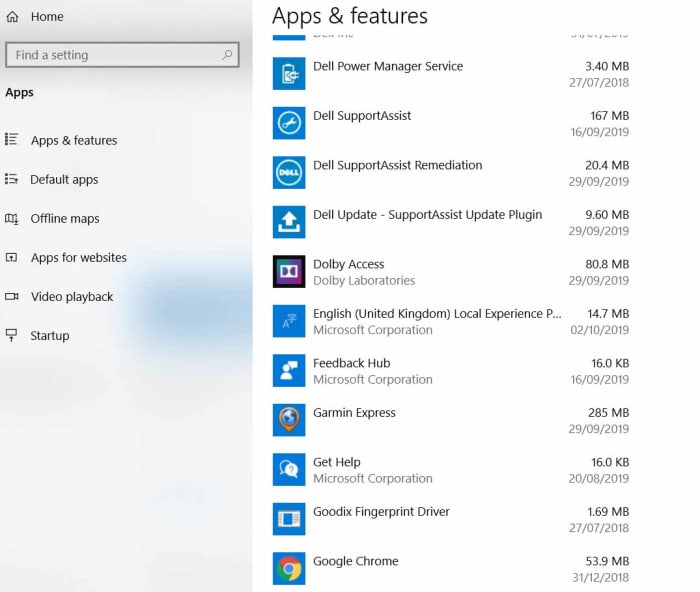Select English (United Kingdom) Local Experience entry
The image size is (700, 592).
[x=438, y=314]
